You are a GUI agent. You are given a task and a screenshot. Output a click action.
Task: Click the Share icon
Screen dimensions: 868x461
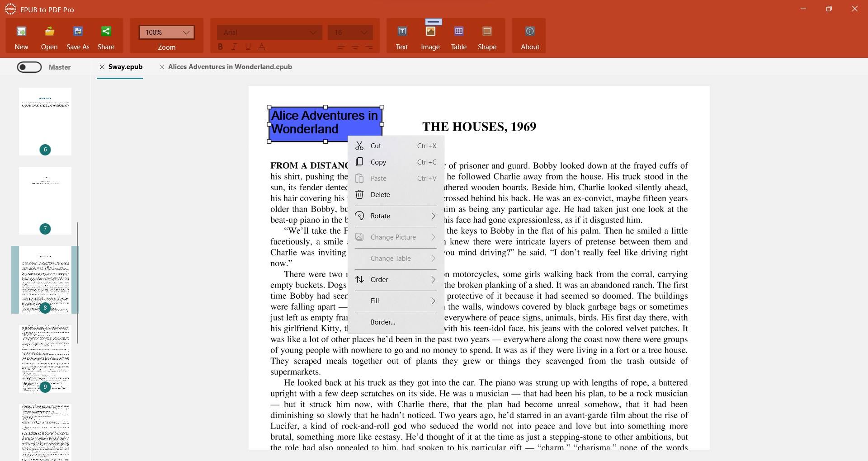click(x=106, y=31)
